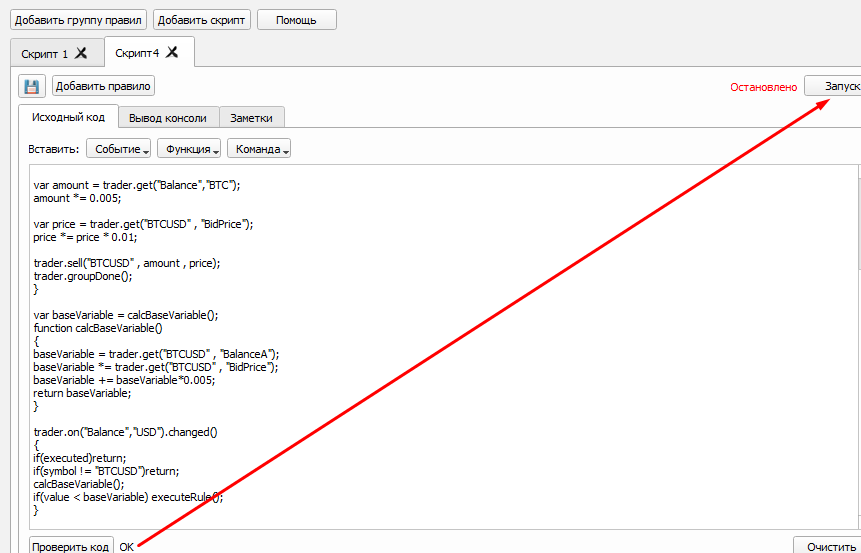Switch to the Вывод консоли tab
Image resolution: width=861 pixels, height=553 pixels.
point(168,117)
